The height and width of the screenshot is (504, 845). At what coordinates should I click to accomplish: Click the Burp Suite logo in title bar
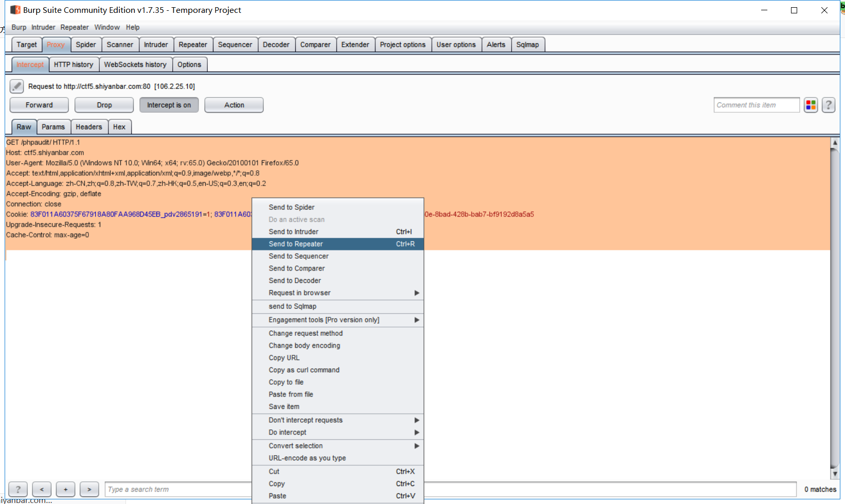tap(15, 10)
